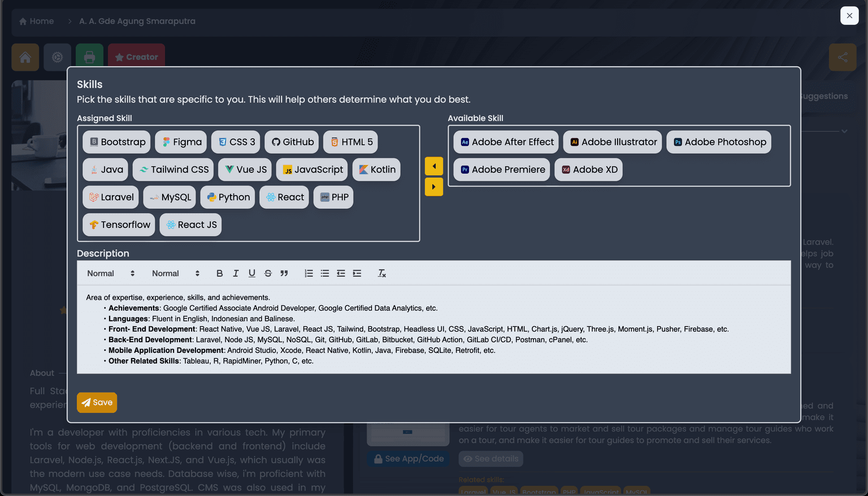Screen dimensions: 868x496
Task: Click the Save button
Action: click(x=97, y=402)
